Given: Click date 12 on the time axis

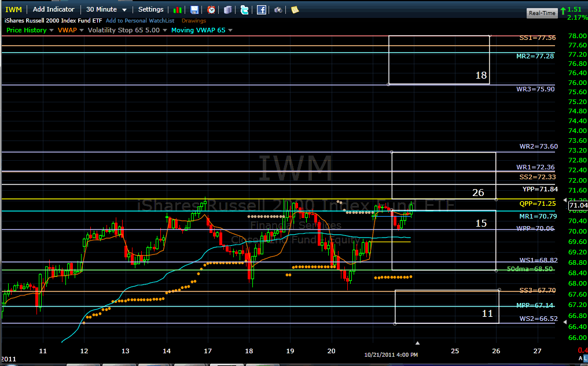Looking at the screenshot, I should pos(84,351).
